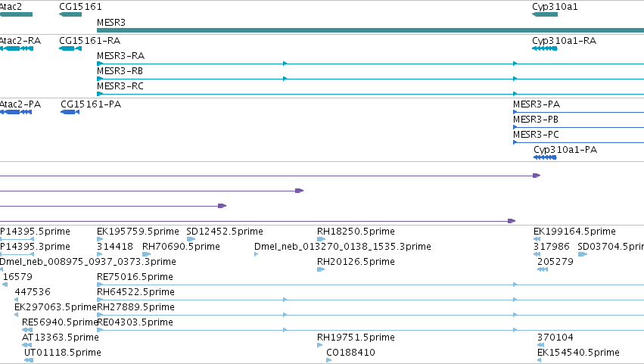
Task: Click the MESR3-RA transcript label
Action: point(121,56)
